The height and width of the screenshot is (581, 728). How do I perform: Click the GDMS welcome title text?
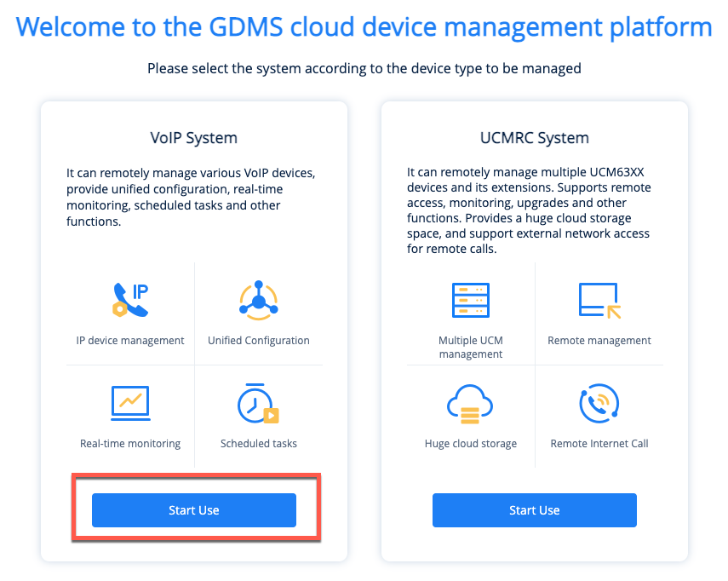tap(364, 27)
